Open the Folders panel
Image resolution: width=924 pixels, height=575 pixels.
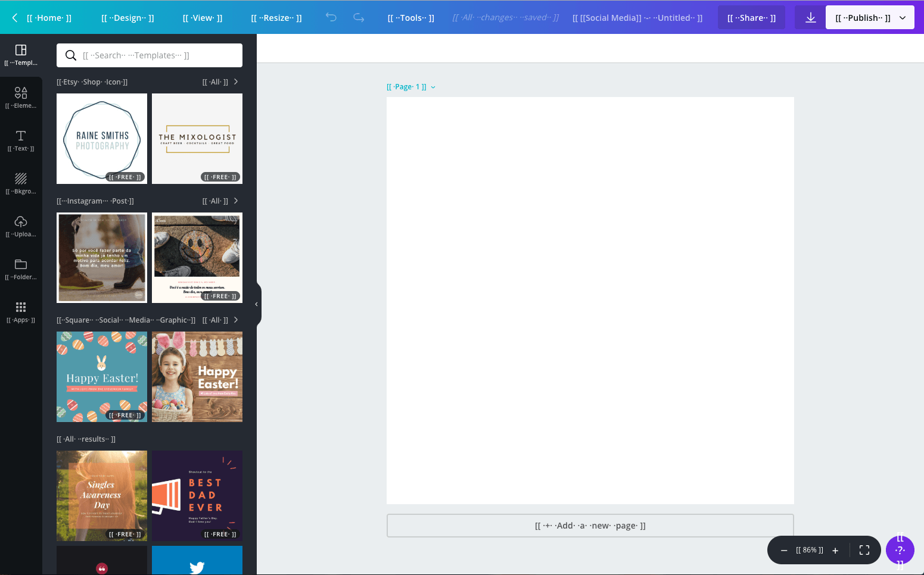21,268
